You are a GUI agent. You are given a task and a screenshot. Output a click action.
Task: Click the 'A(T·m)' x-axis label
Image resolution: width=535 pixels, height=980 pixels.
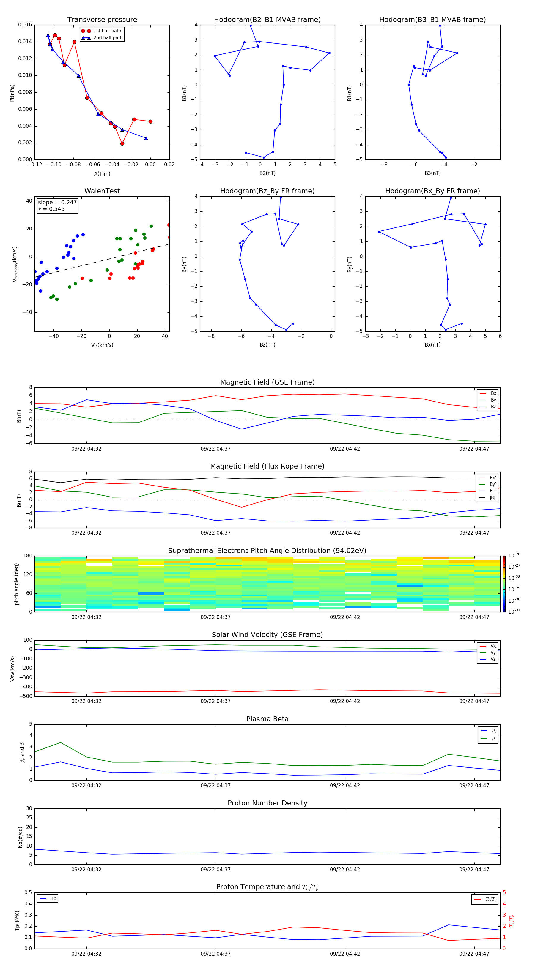[102, 173]
